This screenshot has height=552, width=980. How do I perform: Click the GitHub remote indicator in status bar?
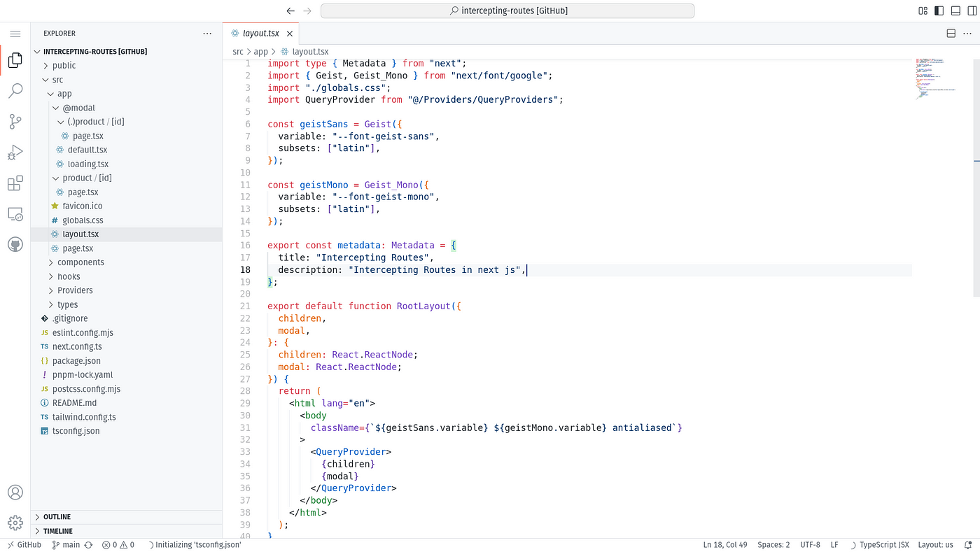[x=24, y=545]
